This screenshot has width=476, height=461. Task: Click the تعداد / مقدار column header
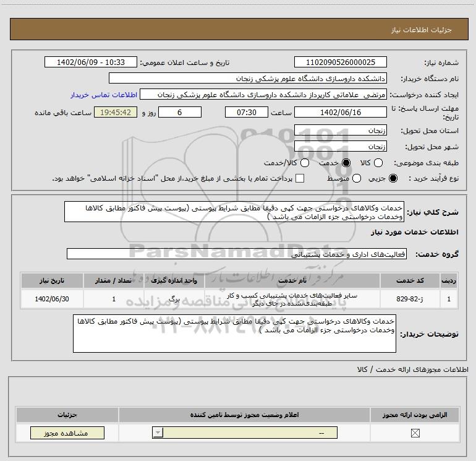pos(114,280)
